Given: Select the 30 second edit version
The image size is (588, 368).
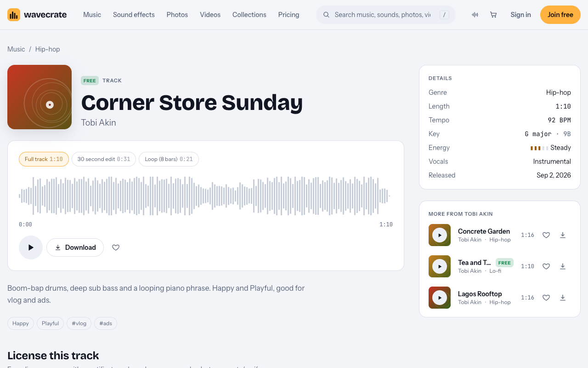Looking at the screenshot, I should 104,159.
